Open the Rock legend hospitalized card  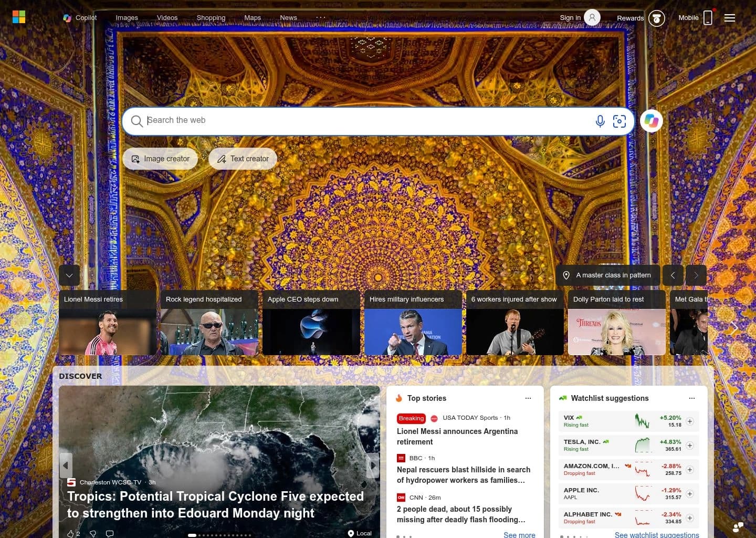pos(209,323)
